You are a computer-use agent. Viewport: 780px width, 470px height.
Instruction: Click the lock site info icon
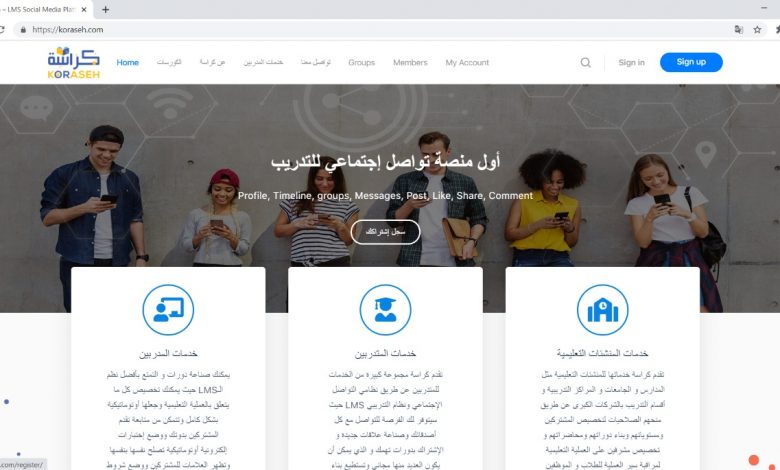pos(23,30)
